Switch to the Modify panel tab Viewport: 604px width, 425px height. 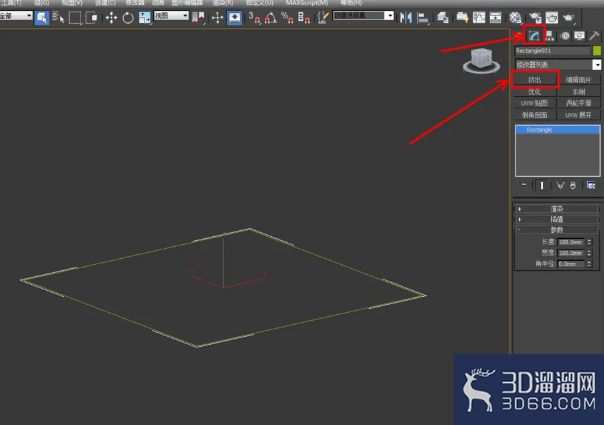pos(534,36)
